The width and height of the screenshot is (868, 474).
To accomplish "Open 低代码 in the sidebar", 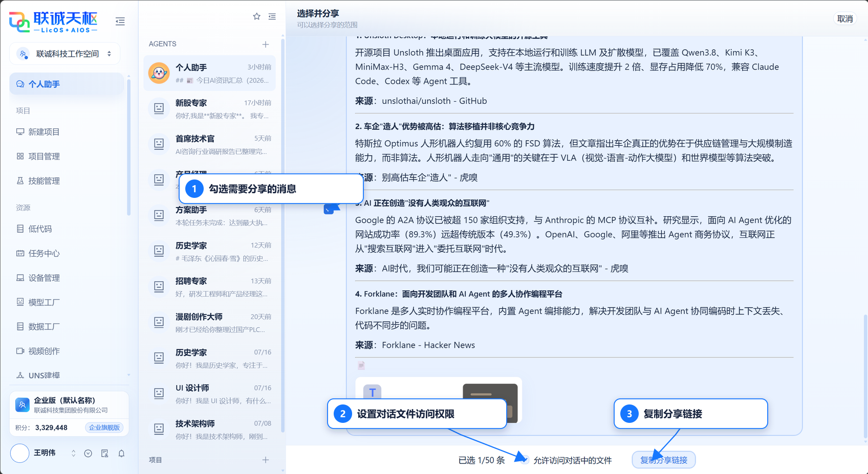I will pyautogui.click(x=67, y=229).
